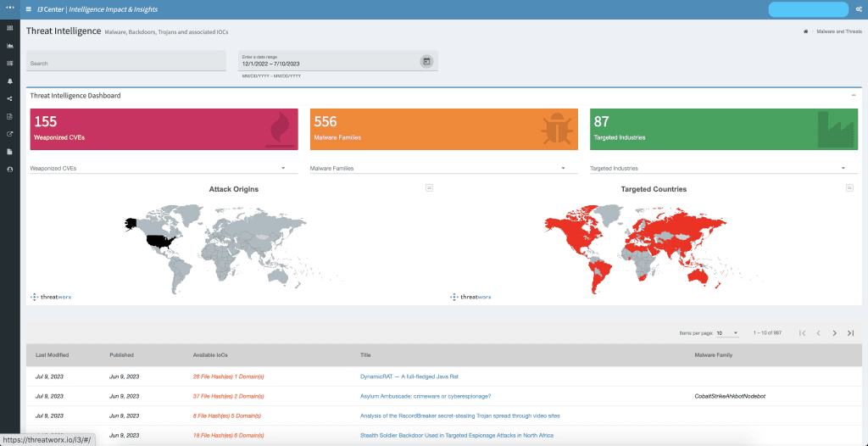Change items per page dropdown
Image resolution: width=868 pixels, height=446 pixels.
click(x=727, y=333)
